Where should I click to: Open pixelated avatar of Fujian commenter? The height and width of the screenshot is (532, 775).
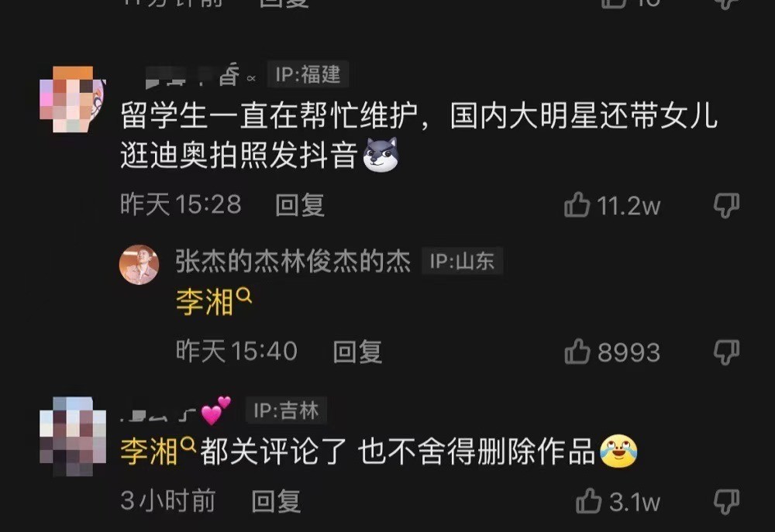point(72,99)
